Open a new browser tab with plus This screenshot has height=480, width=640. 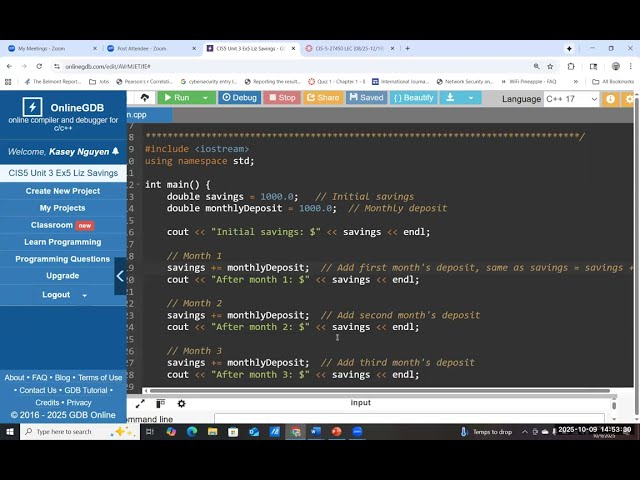(407, 48)
